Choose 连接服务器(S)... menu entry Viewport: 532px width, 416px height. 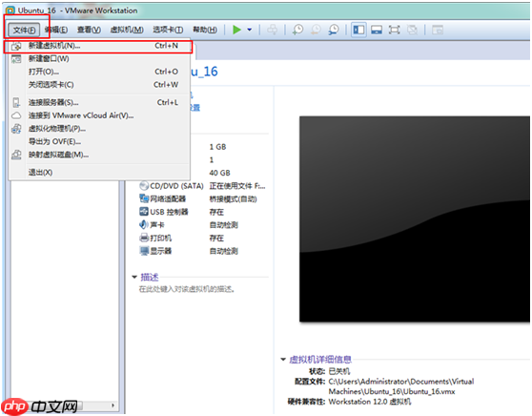click(x=98, y=102)
